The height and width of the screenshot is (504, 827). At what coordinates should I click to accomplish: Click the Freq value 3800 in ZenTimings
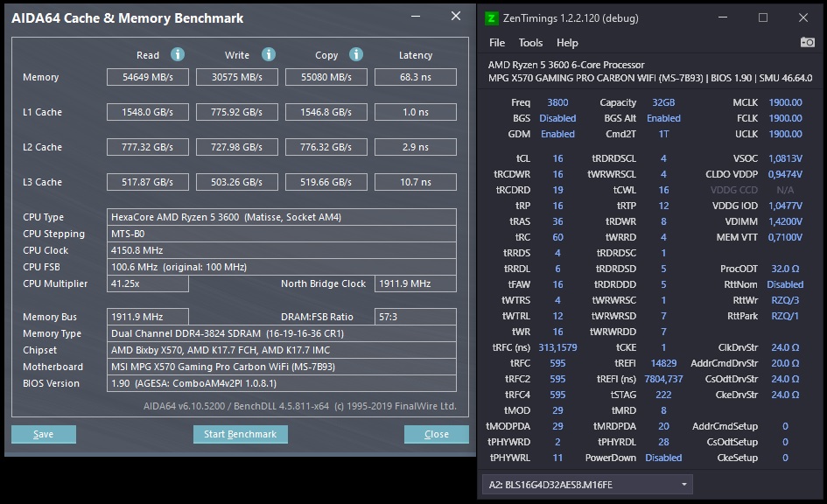[557, 102]
